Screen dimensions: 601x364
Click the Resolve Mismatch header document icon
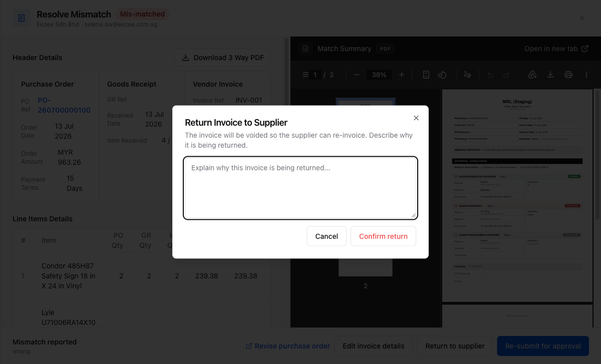point(22,18)
